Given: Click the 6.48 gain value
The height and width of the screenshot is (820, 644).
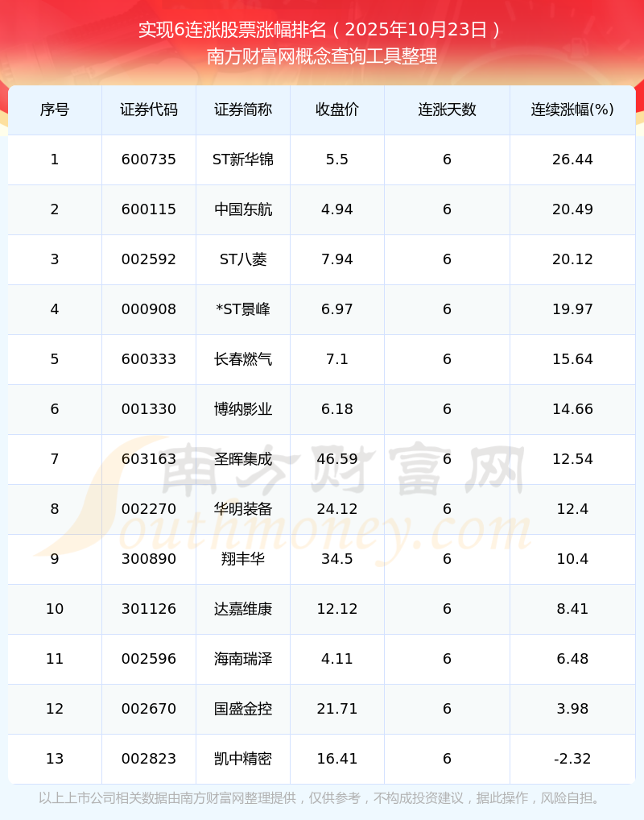Looking at the screenshot, I should [572, 659].
